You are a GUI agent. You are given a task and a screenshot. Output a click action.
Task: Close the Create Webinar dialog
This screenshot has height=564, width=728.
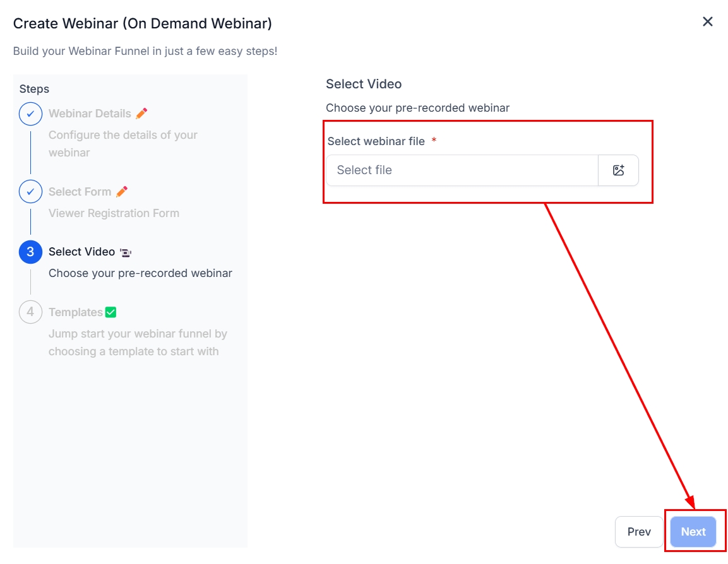point(708,22)
